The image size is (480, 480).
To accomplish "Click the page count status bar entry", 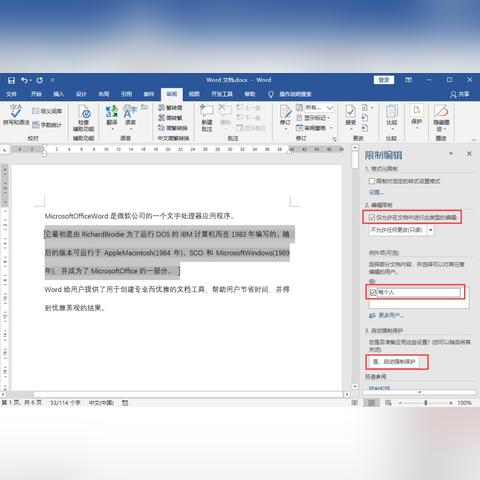I will 22,403.
